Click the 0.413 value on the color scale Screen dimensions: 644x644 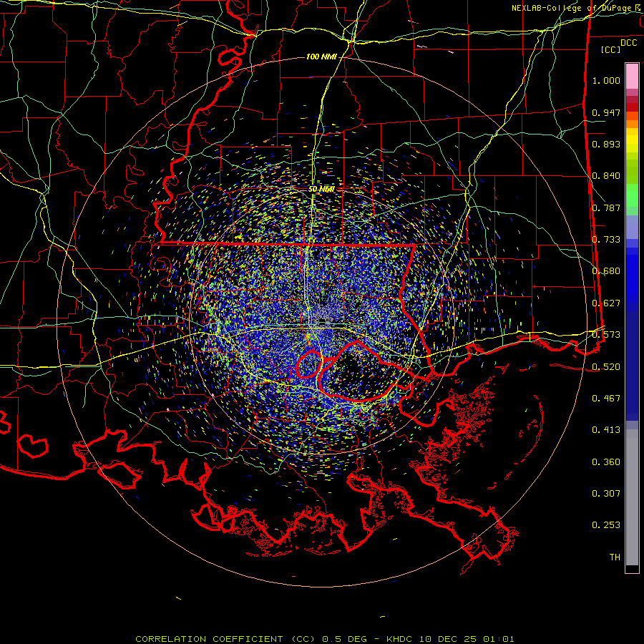[606, 430]
